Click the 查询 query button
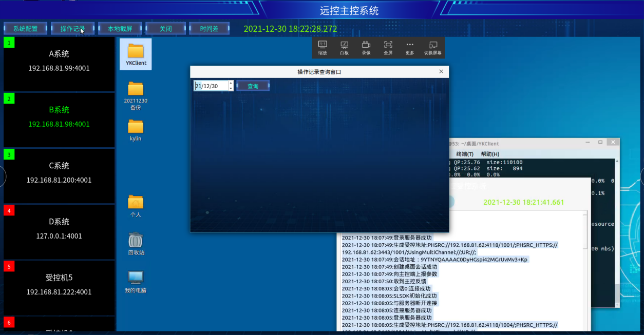Image resolution: width=644 pixels, height=335 pixels. click(x=253, y=86)
